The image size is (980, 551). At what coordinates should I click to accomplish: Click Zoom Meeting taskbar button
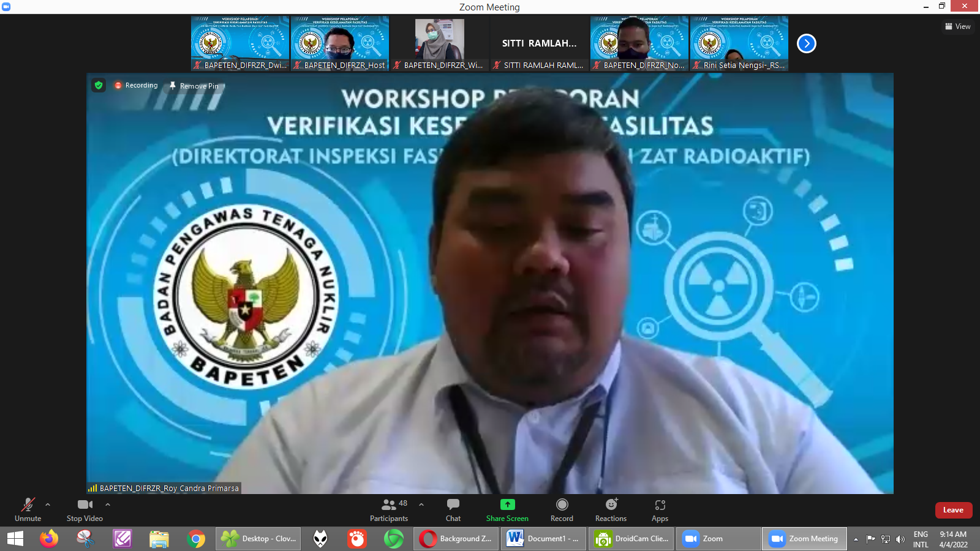[x=805, y=539]
